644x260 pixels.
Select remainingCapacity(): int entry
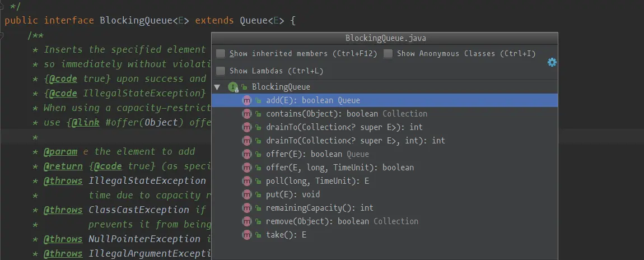point(384,208)
